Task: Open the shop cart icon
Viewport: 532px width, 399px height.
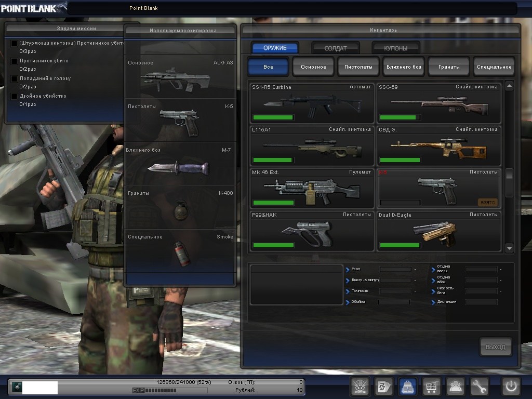Action: (431, 386)
